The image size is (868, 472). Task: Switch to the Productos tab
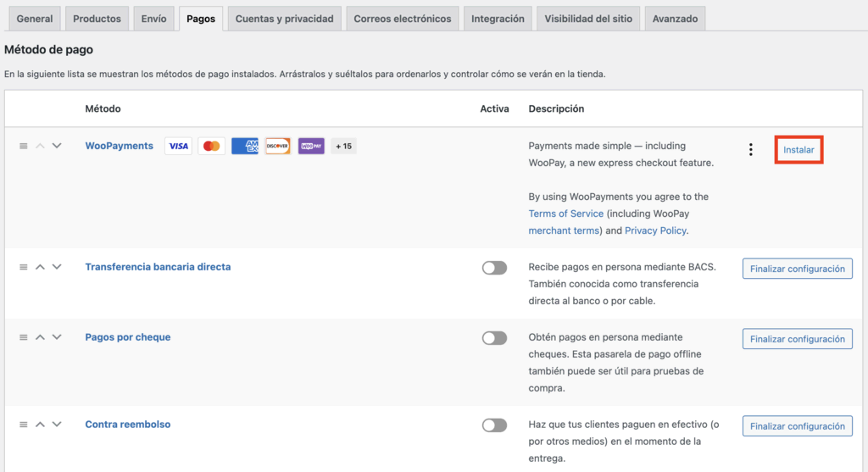point(97,19)
